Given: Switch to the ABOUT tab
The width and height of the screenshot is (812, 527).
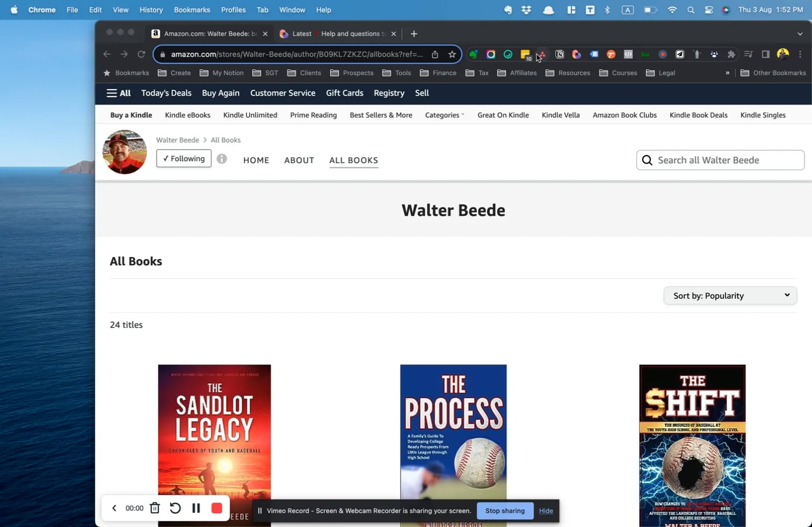Looking at the screenshot, I should point(299,160).
